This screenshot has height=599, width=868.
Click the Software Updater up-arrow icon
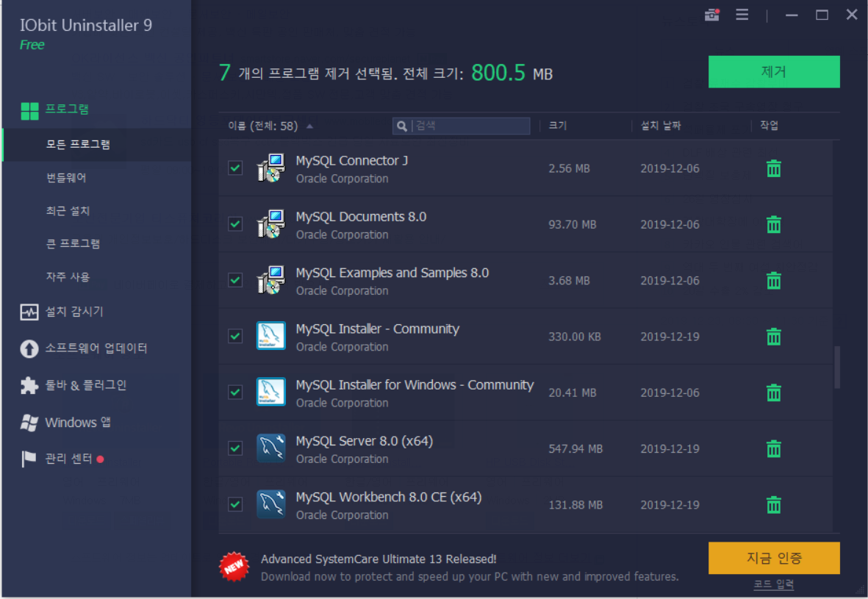click(29, 349)
